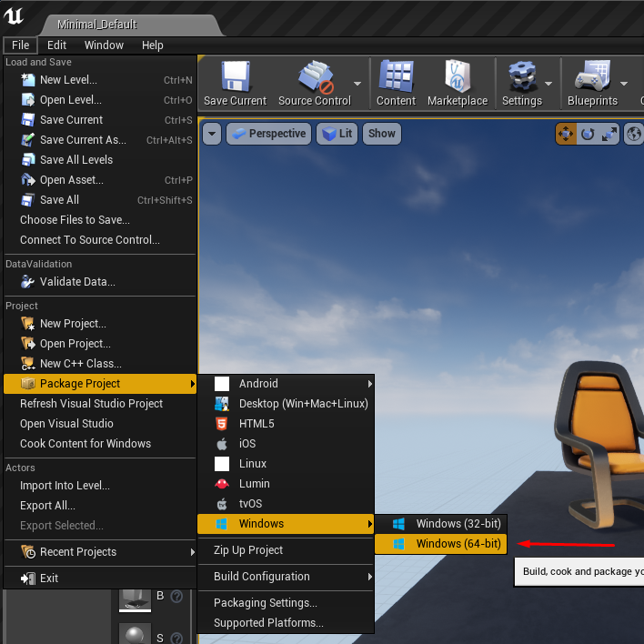
Task: Package for Linux platform
Action: click(x=286, y=464)
